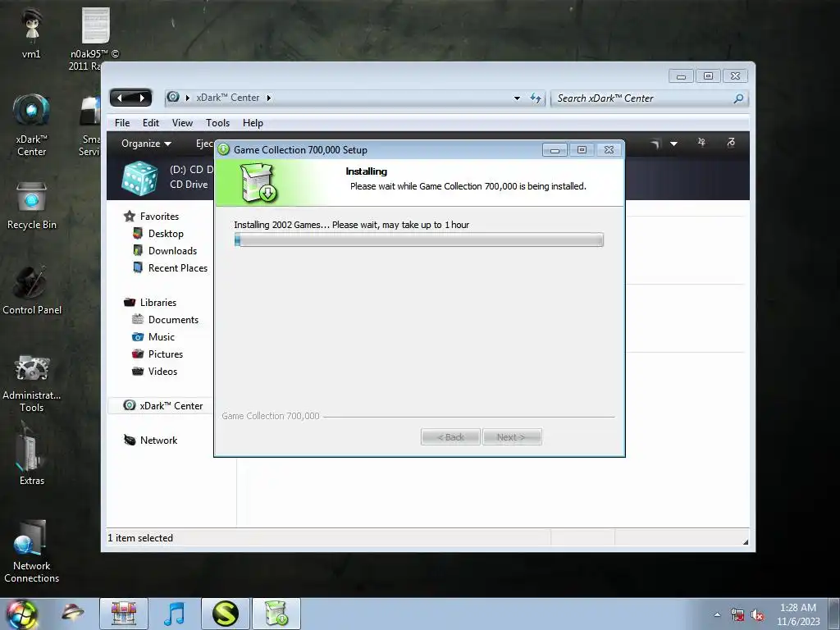Expand the arrow after xDark Center breadcrumb
840x630 pixels.
click(x=269, y=98)
